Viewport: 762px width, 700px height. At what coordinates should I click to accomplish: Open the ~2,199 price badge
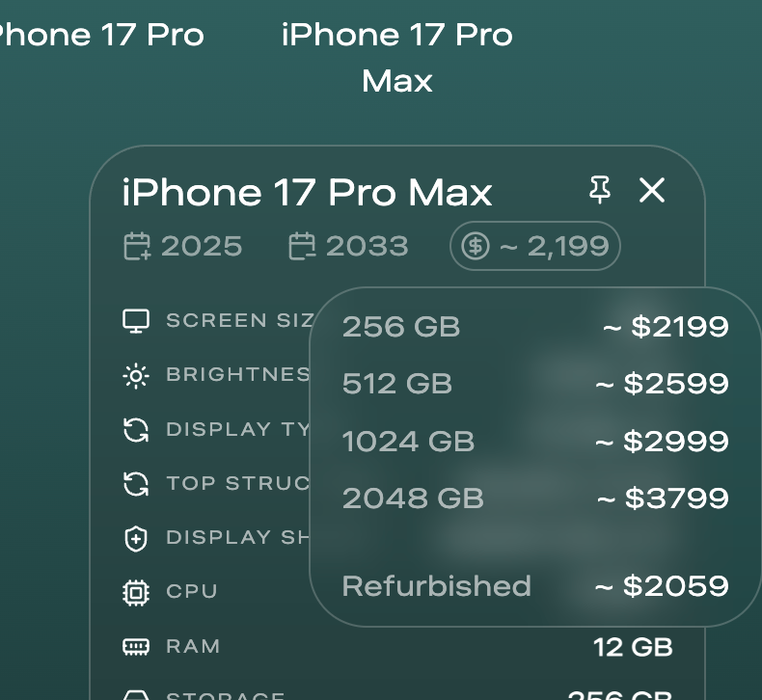pyautogui.click(x=534, y=247)
